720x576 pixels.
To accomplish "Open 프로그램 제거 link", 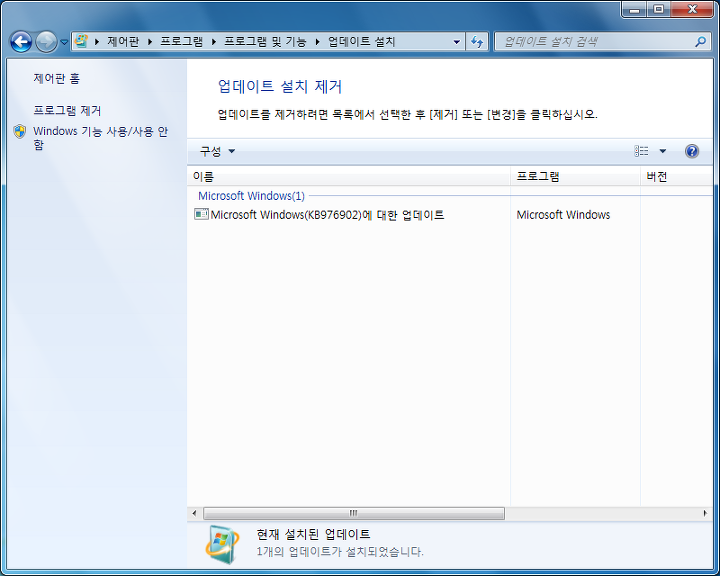I will [67, 110].
